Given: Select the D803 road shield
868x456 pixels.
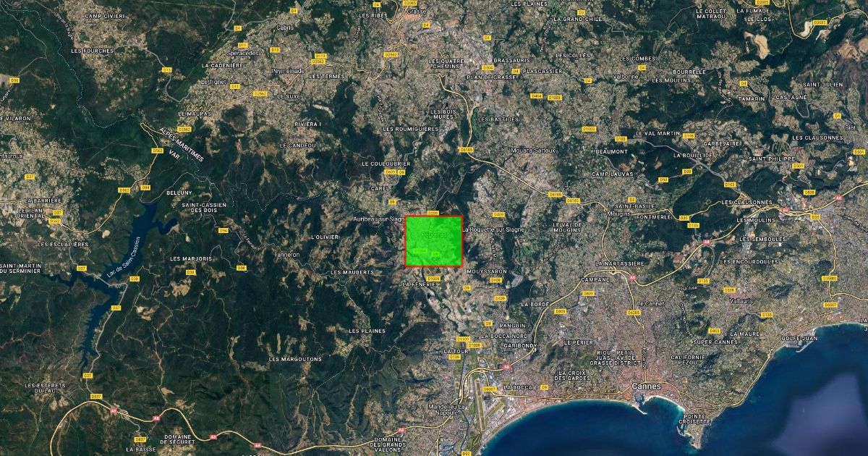Looking at the screenshot, I should click(x=715, y=331).
